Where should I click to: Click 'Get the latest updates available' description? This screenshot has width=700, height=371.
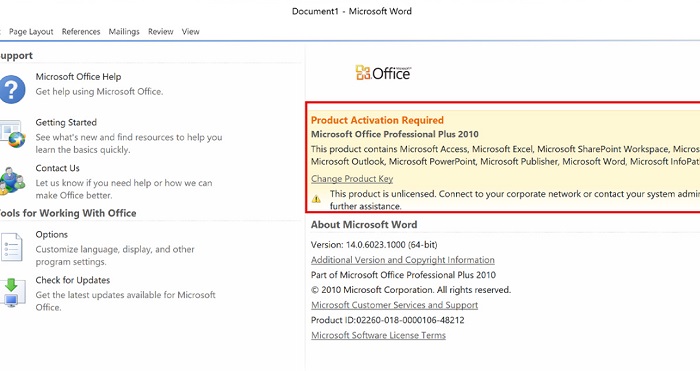point(125,301)
